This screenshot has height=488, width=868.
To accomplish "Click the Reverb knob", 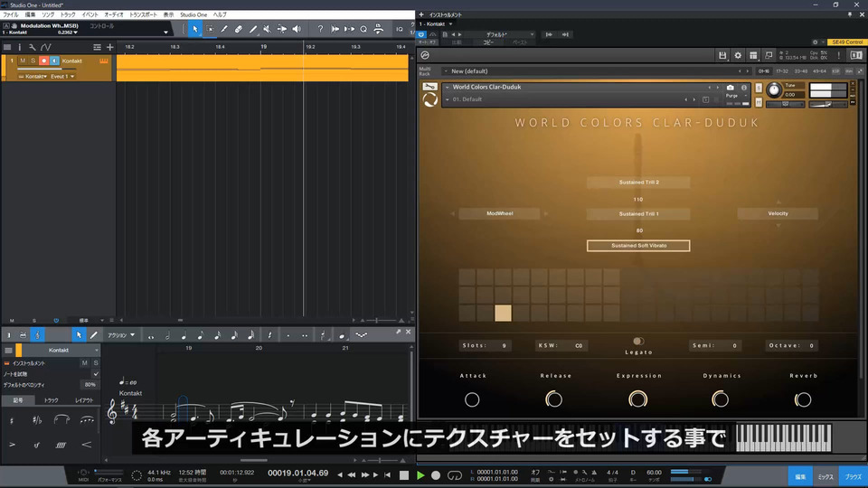I will point(803,399).
